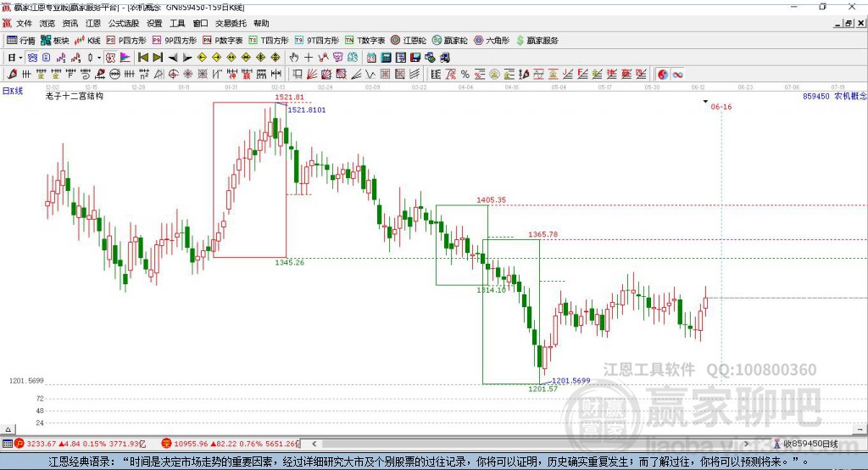Open the 浏览 menu
This screenshot has width=868, height=470.
47,23
